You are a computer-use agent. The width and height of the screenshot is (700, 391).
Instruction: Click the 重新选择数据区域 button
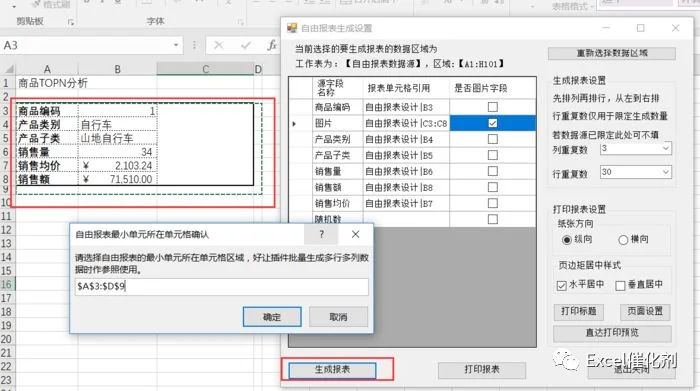tap(612, 53)
